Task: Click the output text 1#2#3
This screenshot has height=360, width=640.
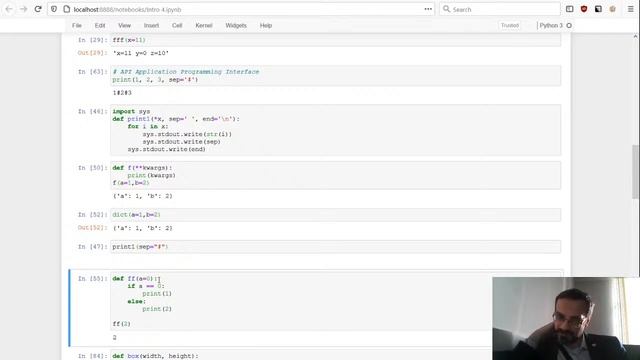Action: 122,93
